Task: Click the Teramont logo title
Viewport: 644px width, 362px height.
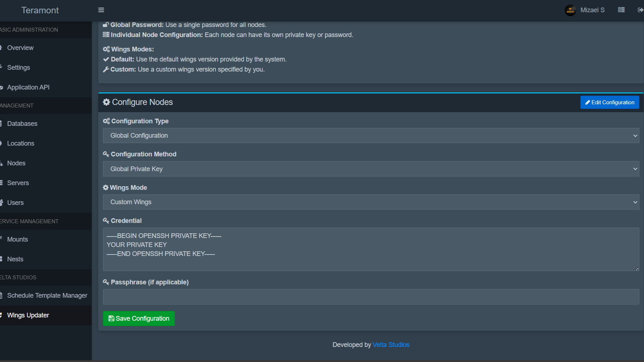Action: pyautogui.click(x=40, y=10)
